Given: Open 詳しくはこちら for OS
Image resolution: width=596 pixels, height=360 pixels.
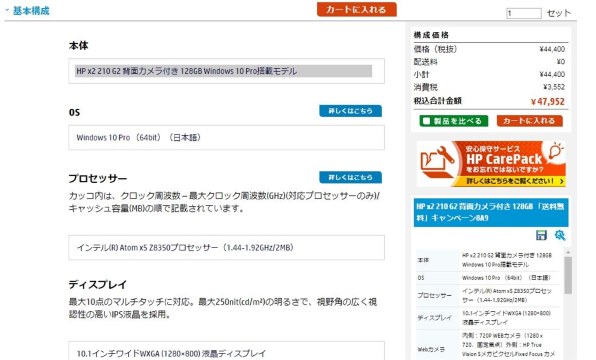Looking at the screenshot, I should (350, 111).
